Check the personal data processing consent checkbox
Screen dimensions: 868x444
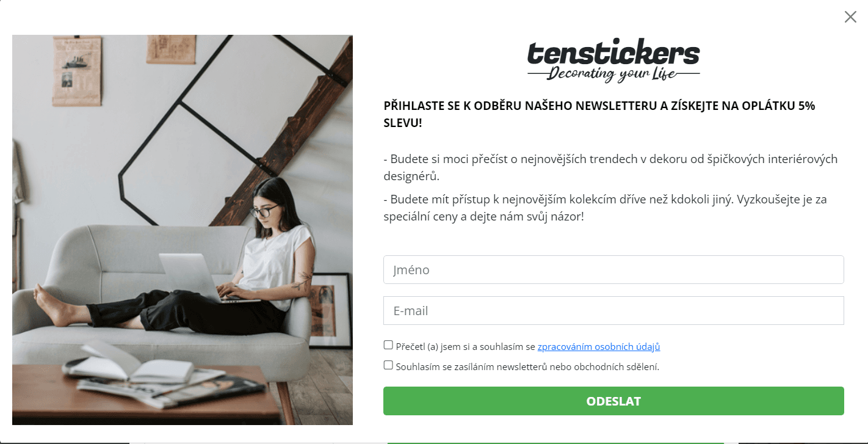tap(388, 345)
